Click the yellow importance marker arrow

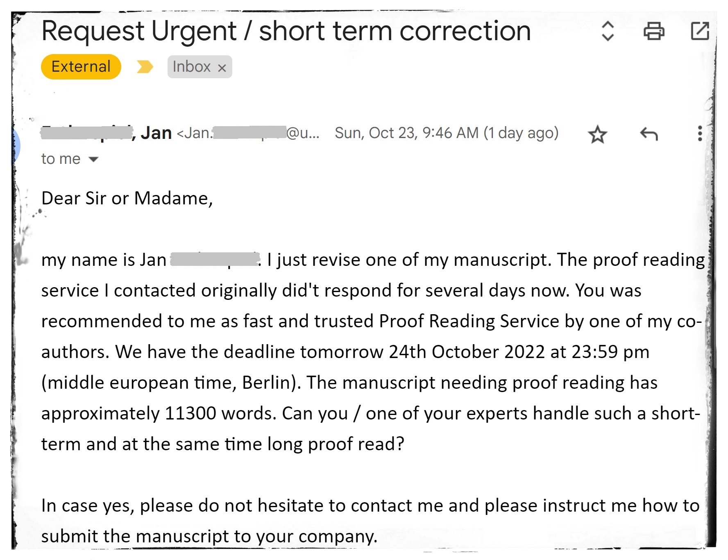click(145, 66)
